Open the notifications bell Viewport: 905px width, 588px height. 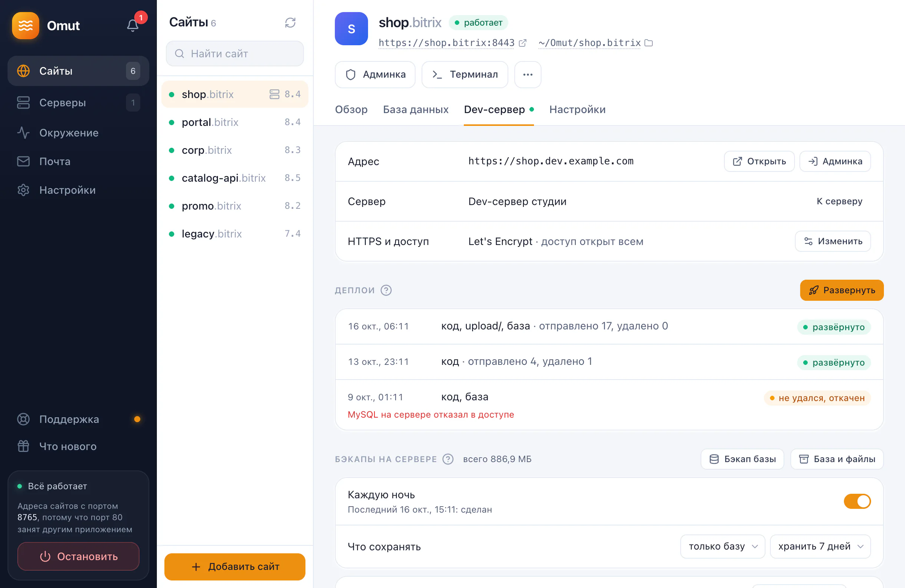click(x=132, y=26)
